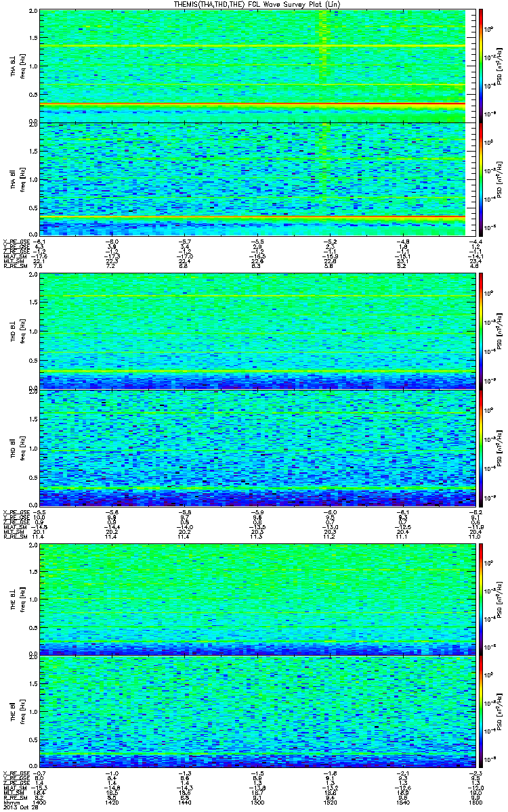Click the THD B∥ freq [Hz] axis label
Screen dimensions: 508x812
17,447
